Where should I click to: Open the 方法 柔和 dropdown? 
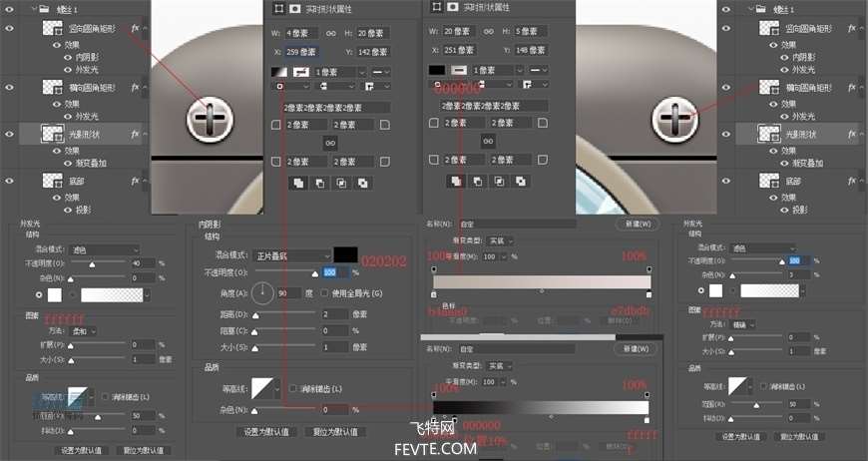pyautogui.click(x=84, y=331)
